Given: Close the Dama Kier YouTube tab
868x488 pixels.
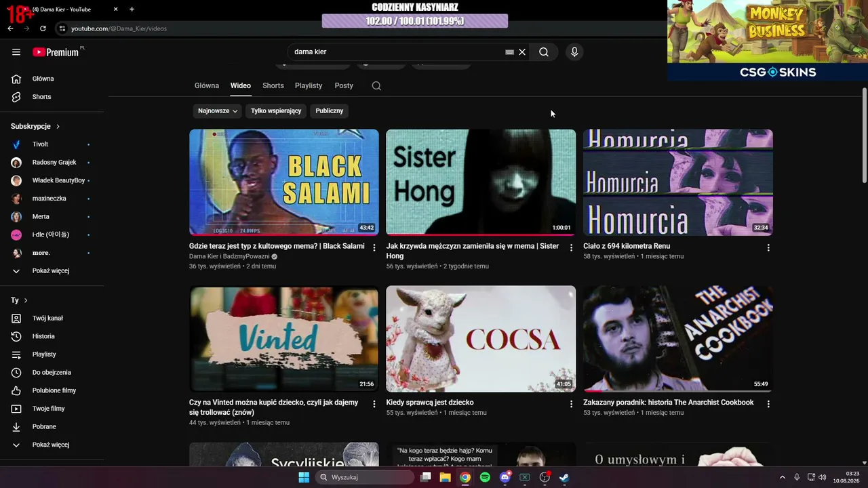Looking at the screenshot, I should 116,9.
